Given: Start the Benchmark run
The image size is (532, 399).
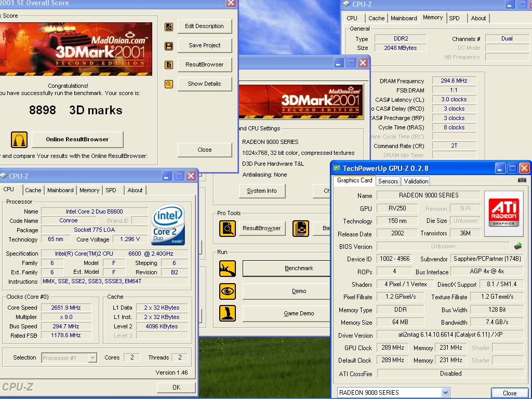Looking at the screenshot, I should click(287, 269).
